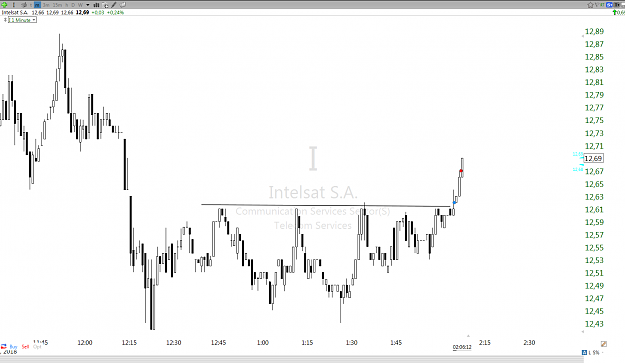The width and height of the screenshot is (625, 363).
Task: Open the timeframe dropdown arrow after W
Action: coord(88,5)
